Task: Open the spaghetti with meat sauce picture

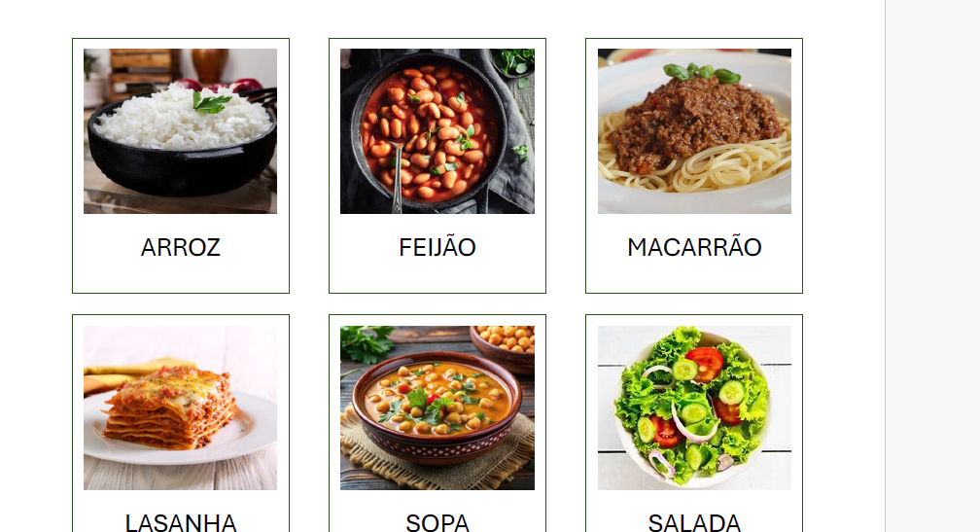Action: pos(694,131)
